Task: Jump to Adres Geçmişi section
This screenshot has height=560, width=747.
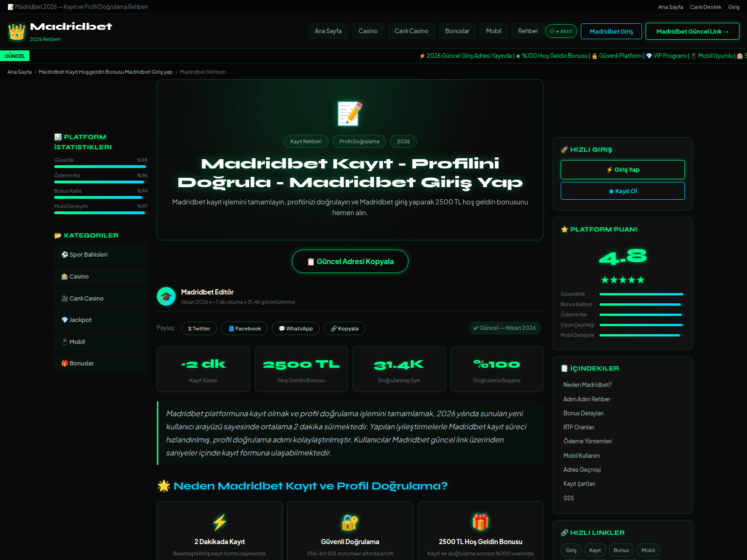Action: [x=582, y=469]
